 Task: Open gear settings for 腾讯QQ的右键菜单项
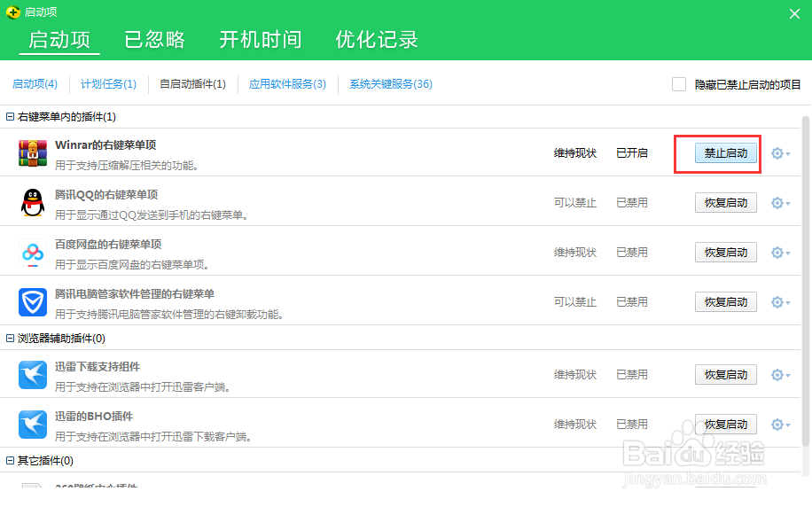[780, 203]
